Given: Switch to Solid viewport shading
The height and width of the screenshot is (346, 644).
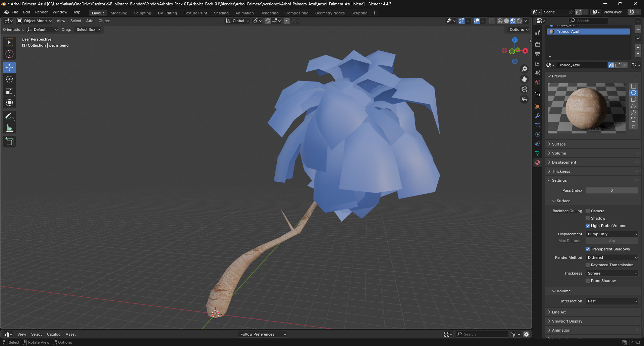Looking at the screenshot, I should pos(506,21).
